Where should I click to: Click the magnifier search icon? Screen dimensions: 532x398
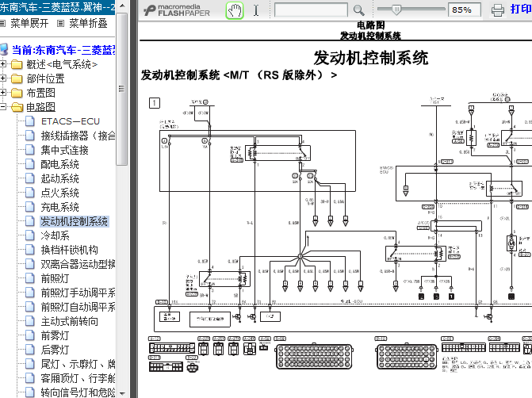tap(358, 10)
